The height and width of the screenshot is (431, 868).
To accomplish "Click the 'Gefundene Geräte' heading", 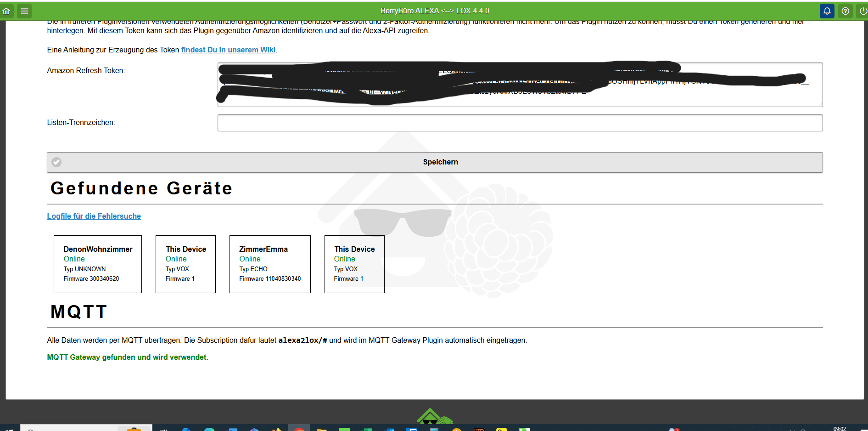I will pos(141,188).
